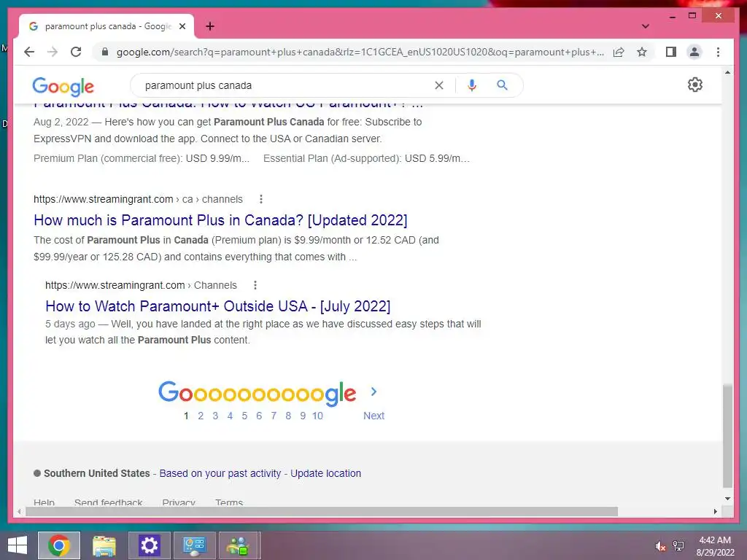Click Premium Plan USD 9.99 snippet text
Screen dimensions: 747x560
[x=142, y=158]
